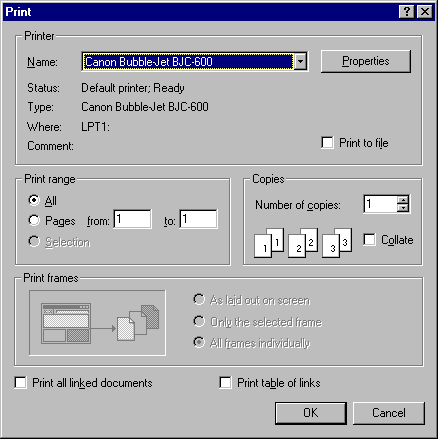Viewport: 438px width, 439px height.
Task: Select the All print range radio button
Action: [34, 200]
